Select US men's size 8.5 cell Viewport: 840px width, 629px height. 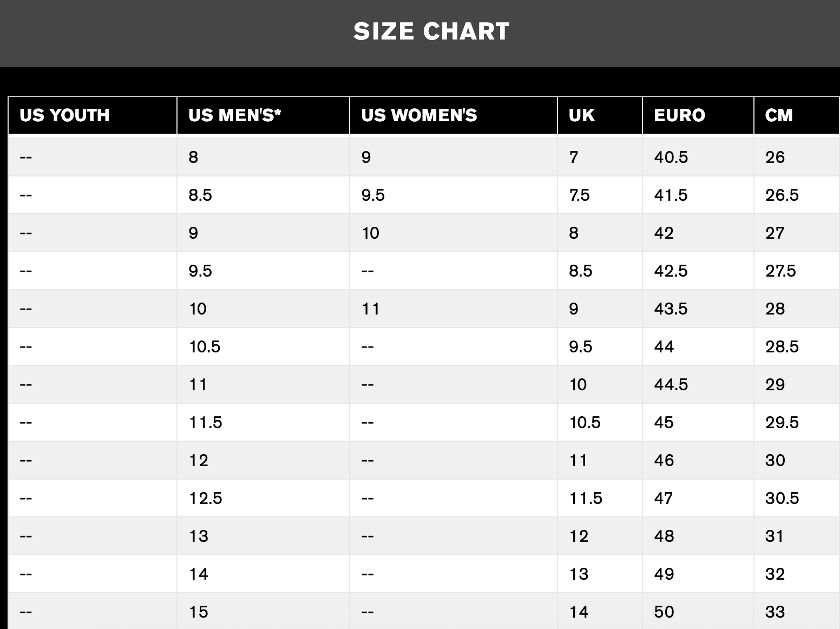coord(263,195)
